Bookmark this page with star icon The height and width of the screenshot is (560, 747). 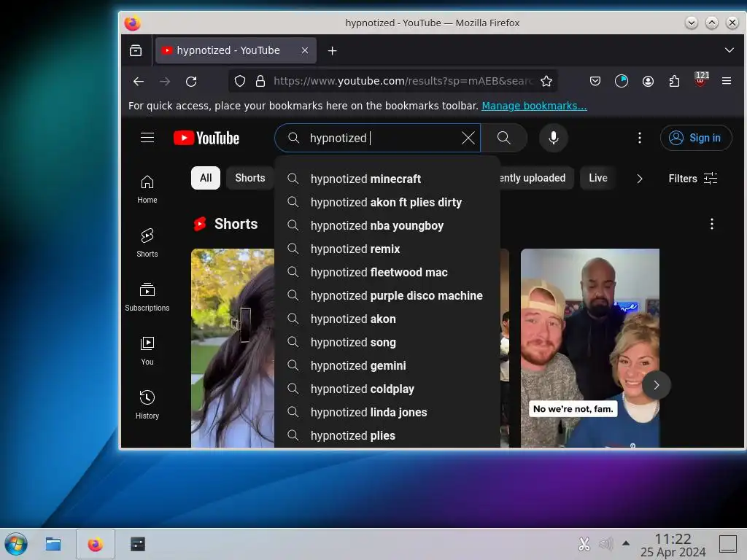point(546,82)
